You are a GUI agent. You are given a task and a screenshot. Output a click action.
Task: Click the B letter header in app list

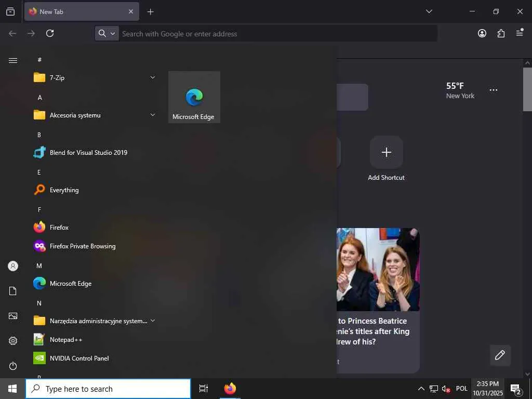click(x=39, y=135)
